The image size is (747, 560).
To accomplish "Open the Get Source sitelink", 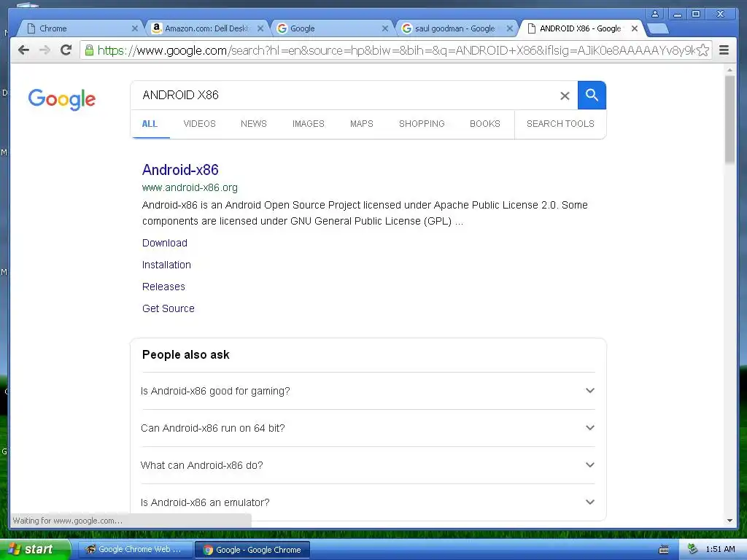I will 169,308.
